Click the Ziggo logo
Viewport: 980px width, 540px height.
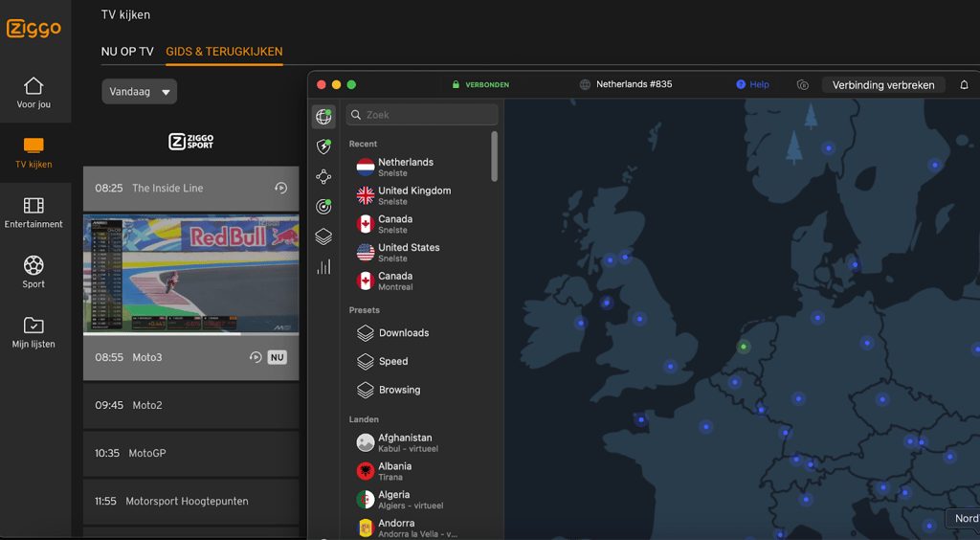(x=33, y=28)
